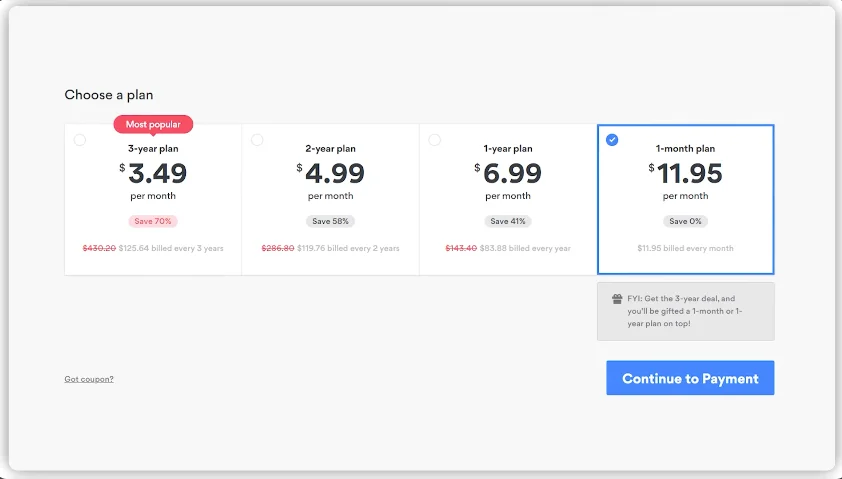The width and height of the screenshot is (842, 479).
Task: Click $119.76 billed every 2 years text
Action: point(348,248)
